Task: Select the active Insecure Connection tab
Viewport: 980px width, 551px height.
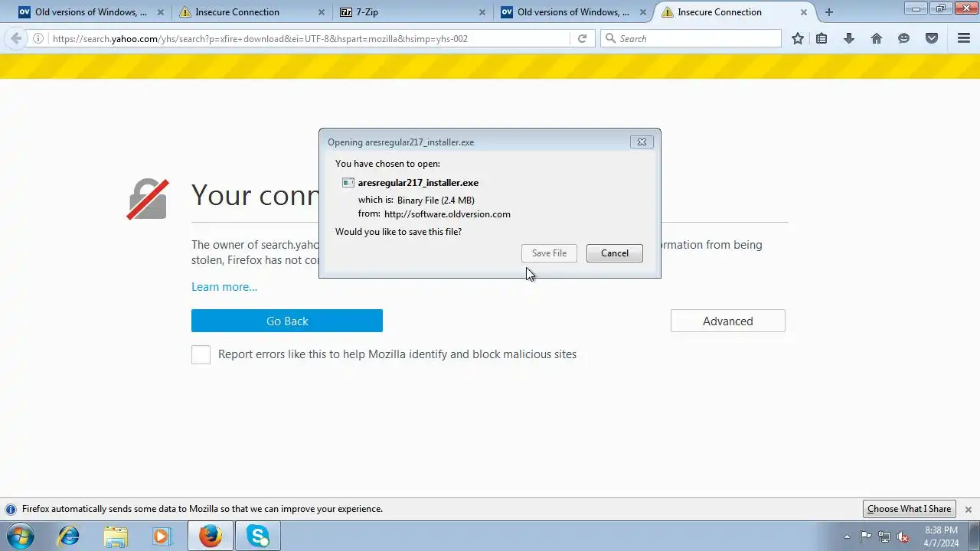Action: click(x=720, y=12)
